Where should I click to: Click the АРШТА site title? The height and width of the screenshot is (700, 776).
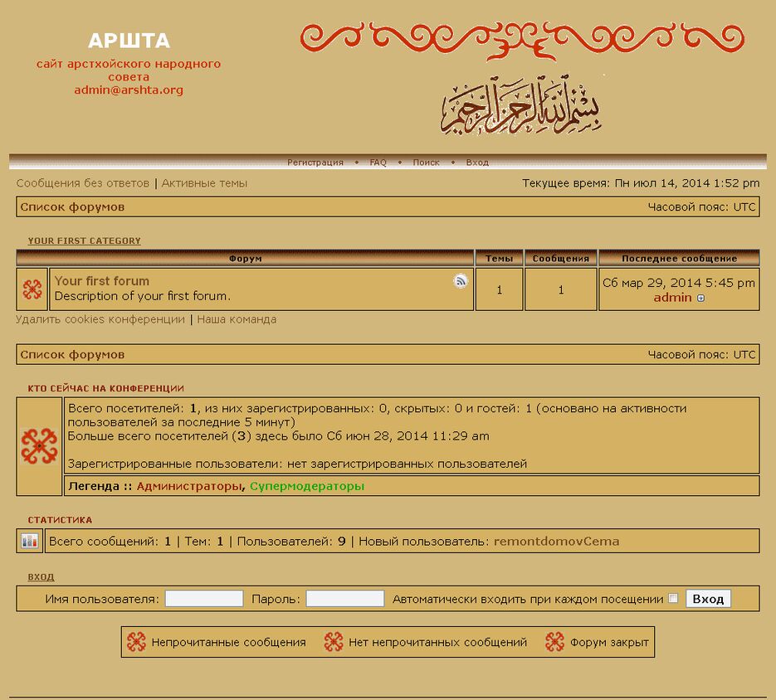tap(129, 41)
